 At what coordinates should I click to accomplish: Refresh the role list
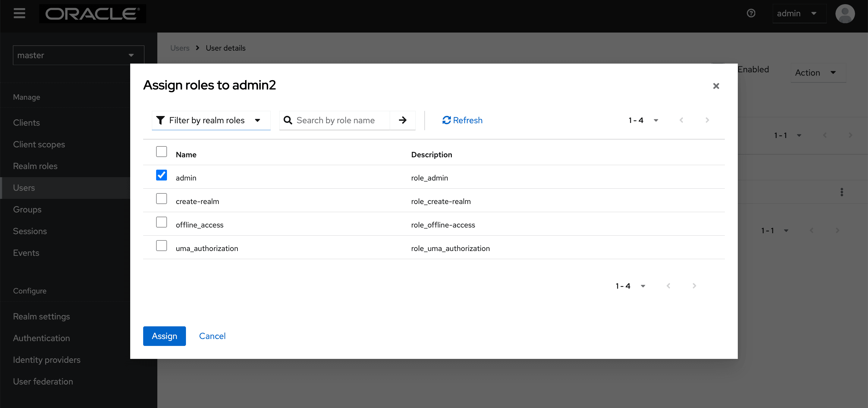(462, 120)
